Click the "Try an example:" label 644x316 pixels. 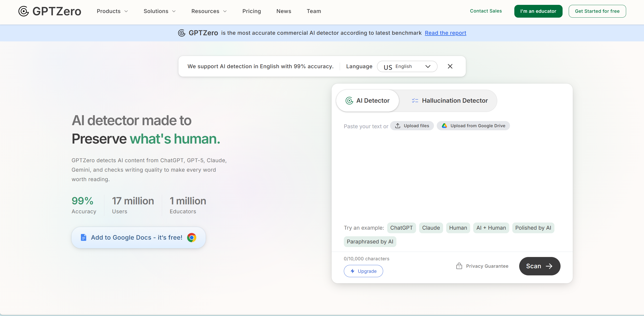point(364,228)
